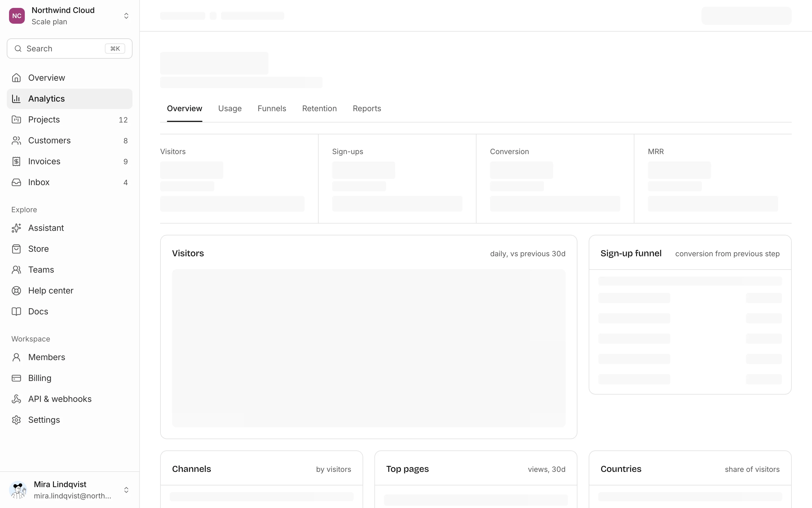The width and height of the screenshot is (812, 508).
Task: Open the Mira Lindqvist account menu chevron
Action: pyautogui.click(x=126, y=490)
